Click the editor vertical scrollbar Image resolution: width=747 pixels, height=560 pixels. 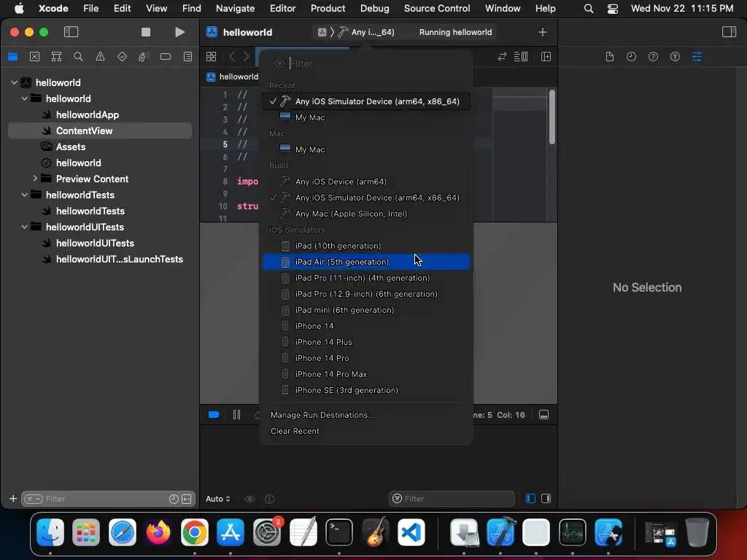coord(551,117)
